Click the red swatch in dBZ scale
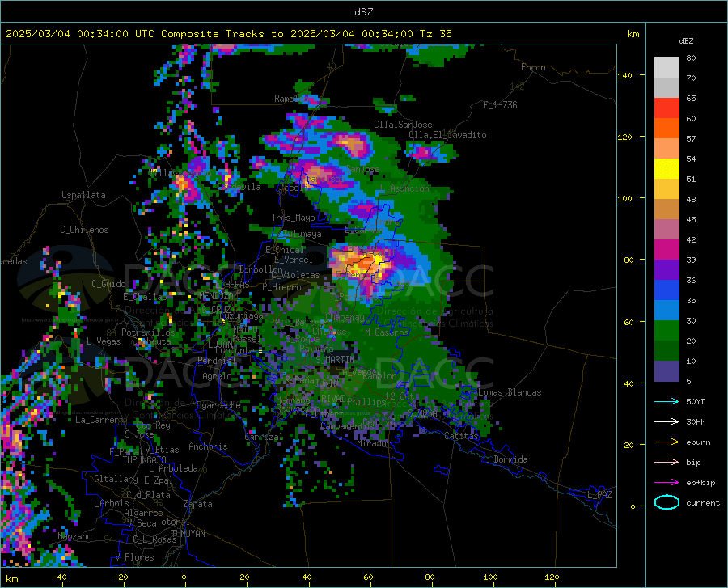This screenshot has width=728, height=588. coord(667,108)
